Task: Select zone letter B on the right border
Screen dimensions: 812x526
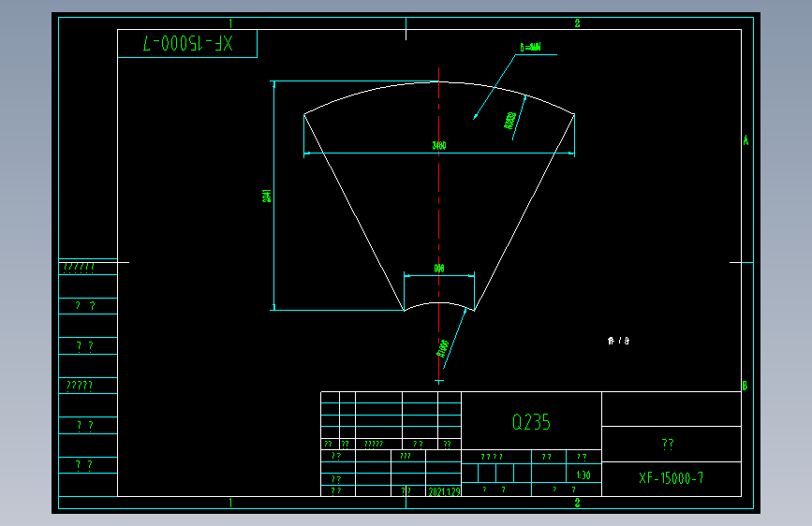Action: point(745,386)
